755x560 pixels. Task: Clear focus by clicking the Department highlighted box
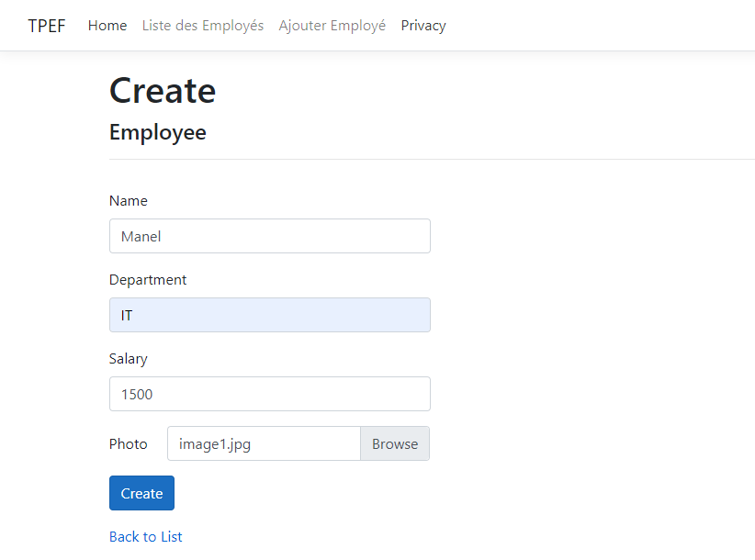(269, 315)
